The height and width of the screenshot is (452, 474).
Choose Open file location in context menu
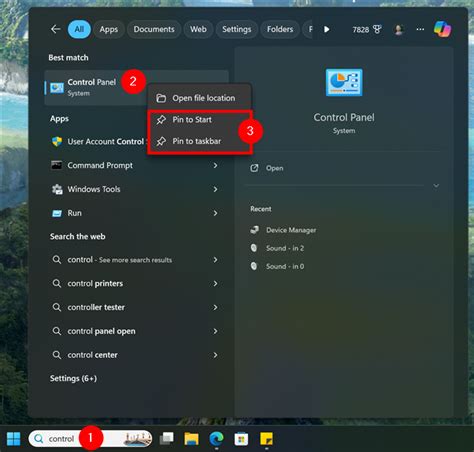click(199, 98)
